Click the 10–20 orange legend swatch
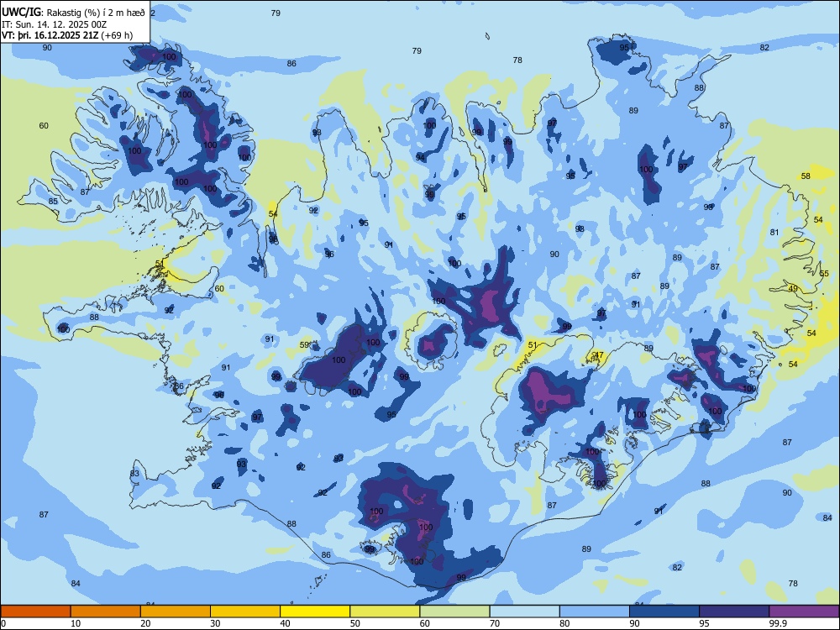The width and height of the screenshot is (840, 630). pos(106,612)
